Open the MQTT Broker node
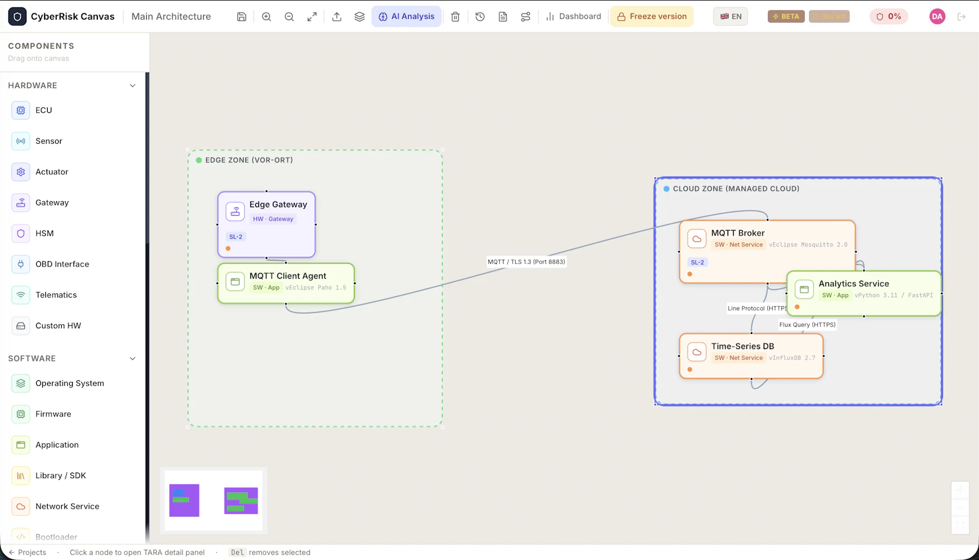 767,251
